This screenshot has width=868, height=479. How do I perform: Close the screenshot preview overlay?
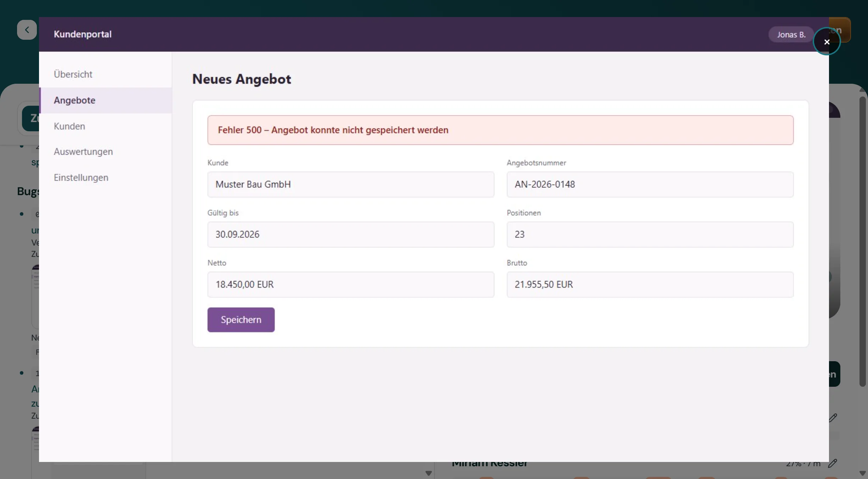coord(827,42)
